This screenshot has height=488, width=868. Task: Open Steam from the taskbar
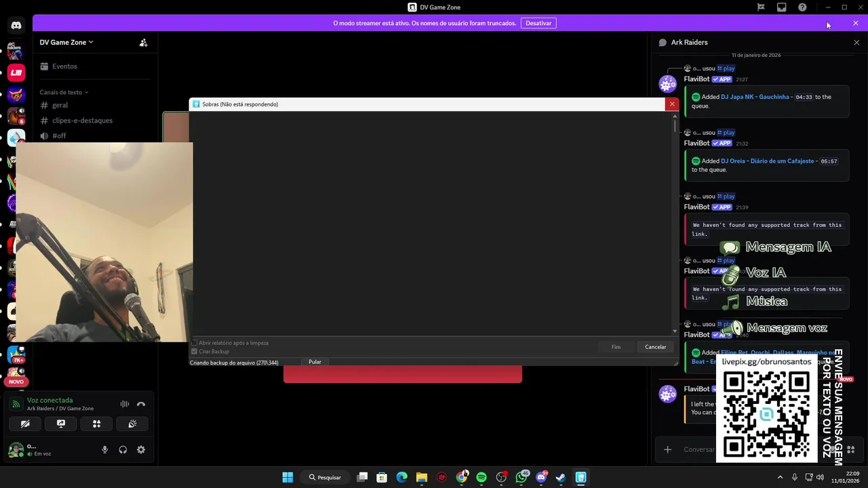pyautogui.click(x=561, y=477)
